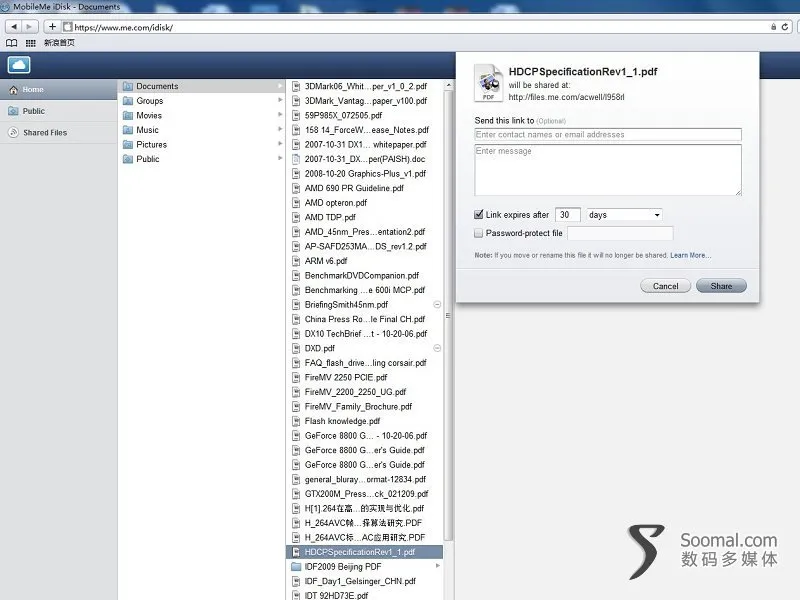Click the Share button
The width and height of the screenshot is (800, 600).
[x=721, y=286]
